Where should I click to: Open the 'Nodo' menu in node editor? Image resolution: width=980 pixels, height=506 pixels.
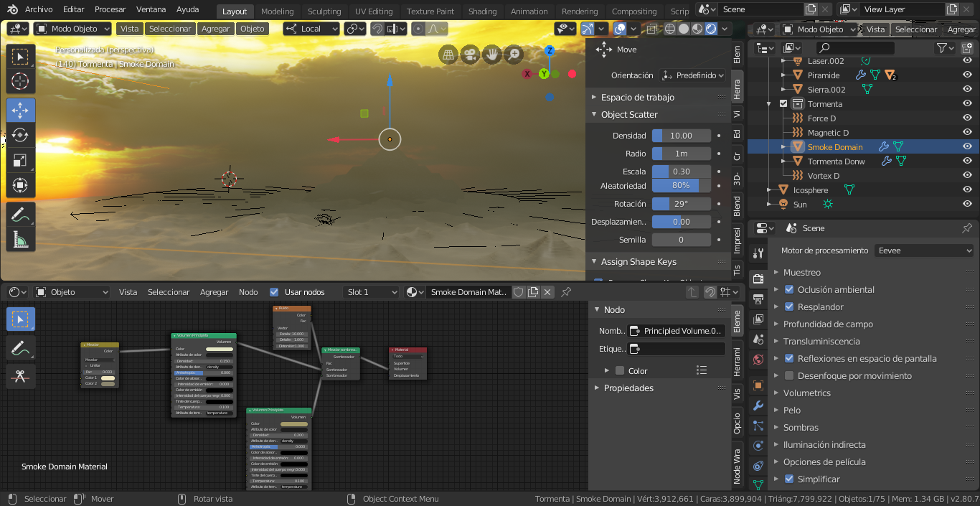pyautogui.click(x=248, y=292)
